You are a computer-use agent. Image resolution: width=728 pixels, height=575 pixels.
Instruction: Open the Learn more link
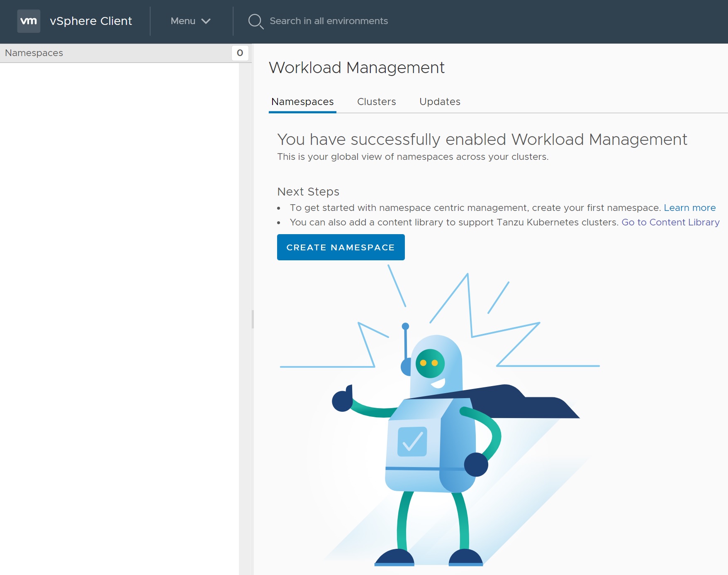(689, 208)
